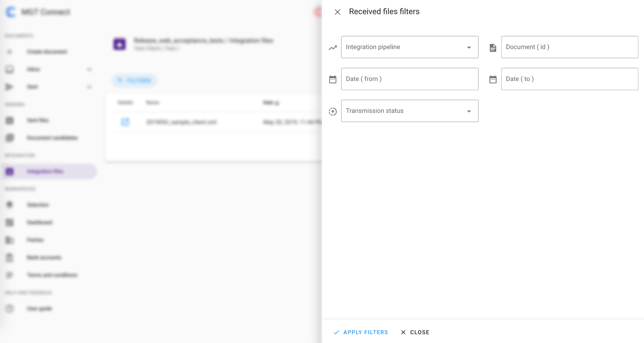The width and height of the screenshot is (644, 343).
Task: Focus the Document (id) input field
Action: (570, 47)
